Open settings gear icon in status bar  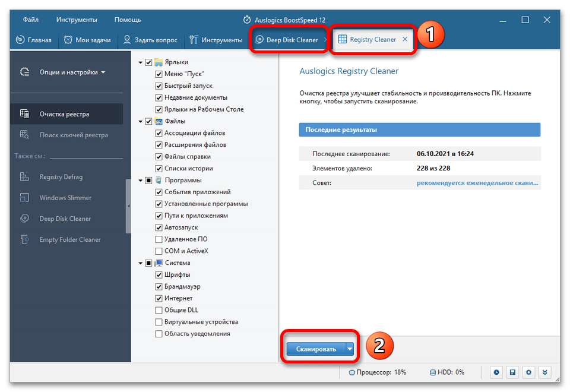point(528,372)
